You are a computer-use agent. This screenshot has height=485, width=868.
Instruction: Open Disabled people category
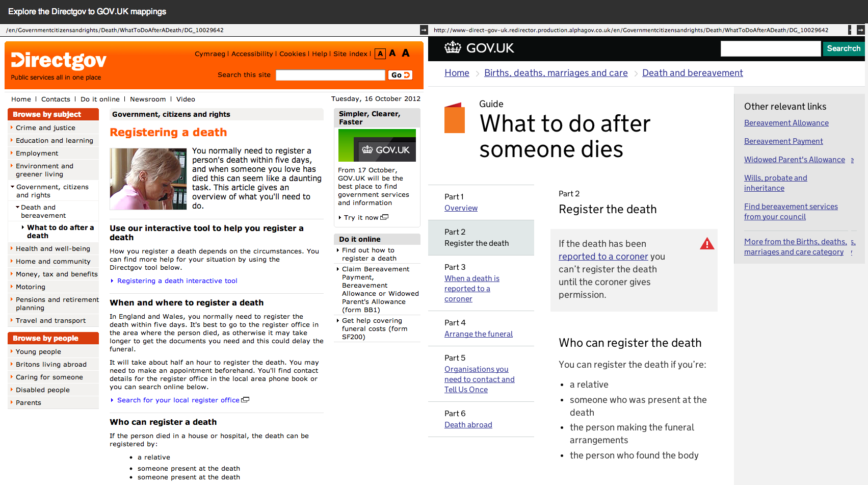(x=43, y=390)
